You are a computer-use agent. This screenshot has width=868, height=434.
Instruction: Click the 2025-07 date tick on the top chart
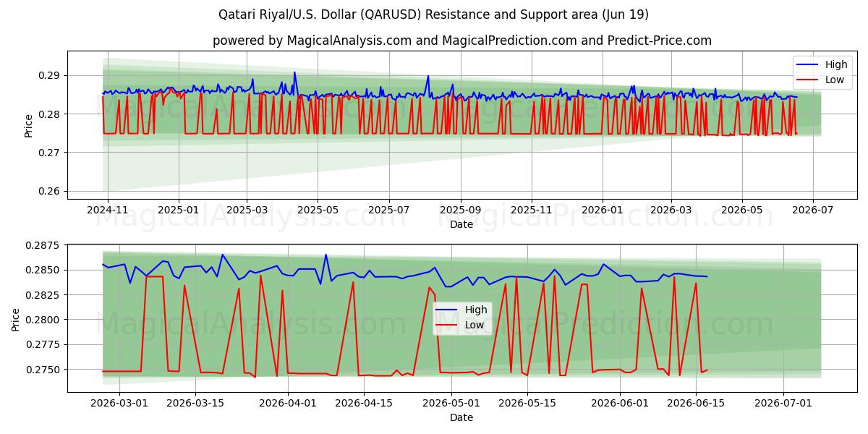388,209
